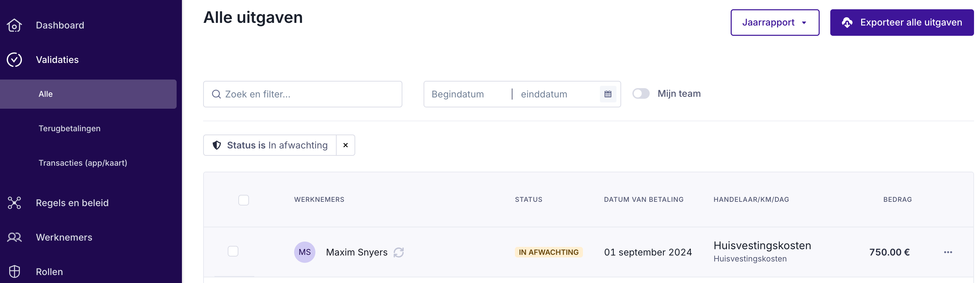Screen dimensions: 980x283
Task: Click the Regels en beleid network icon
Action: [15, 203]
